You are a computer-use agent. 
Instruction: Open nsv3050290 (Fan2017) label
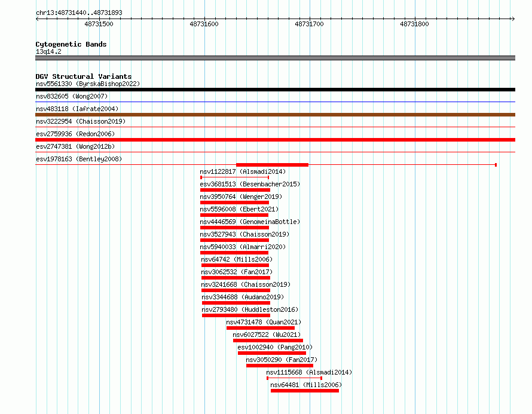click(282, 360)
